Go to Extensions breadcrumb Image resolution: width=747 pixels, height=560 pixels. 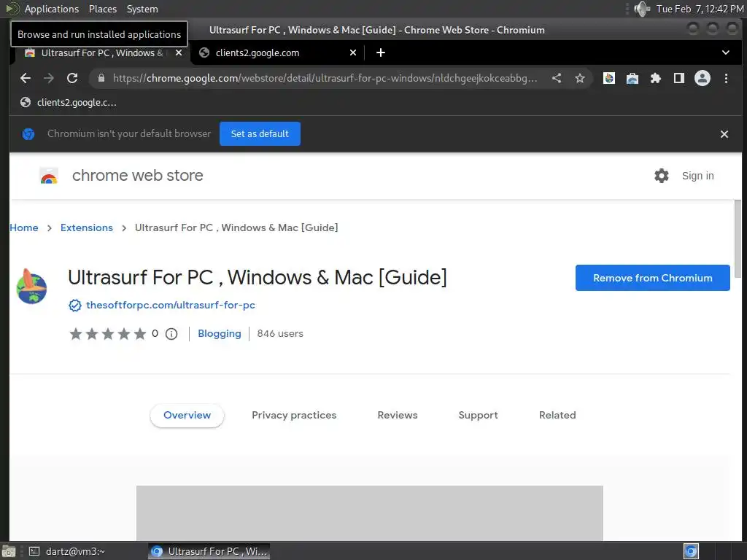click(x=87, y=227)
